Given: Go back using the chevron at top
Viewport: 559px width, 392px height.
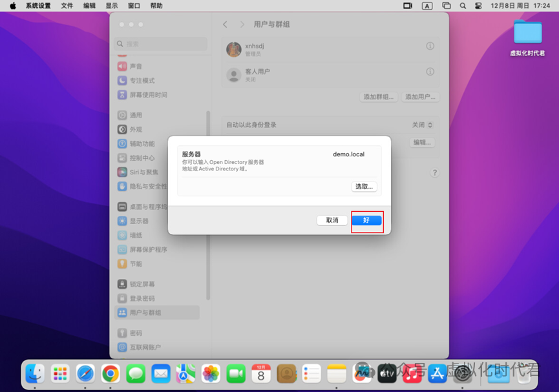Looking at the screenshot, I should (x=224, y=24).
